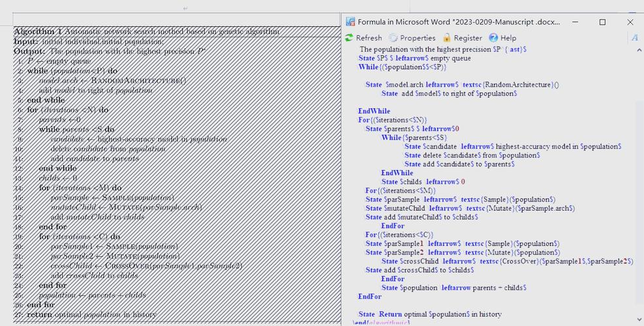Open formula Properties
644x326 pixels.
click(412, 38)
